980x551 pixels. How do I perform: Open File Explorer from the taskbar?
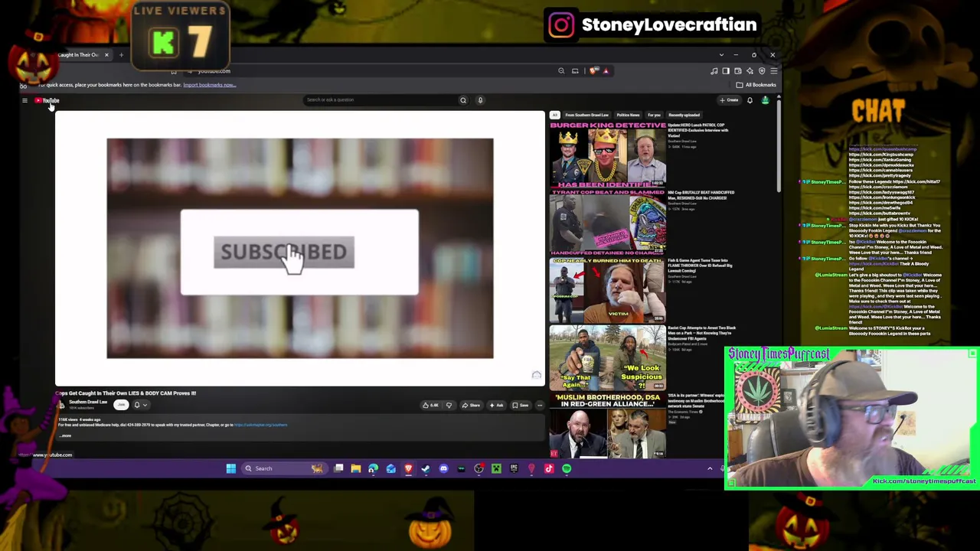(x=356, y=468)
